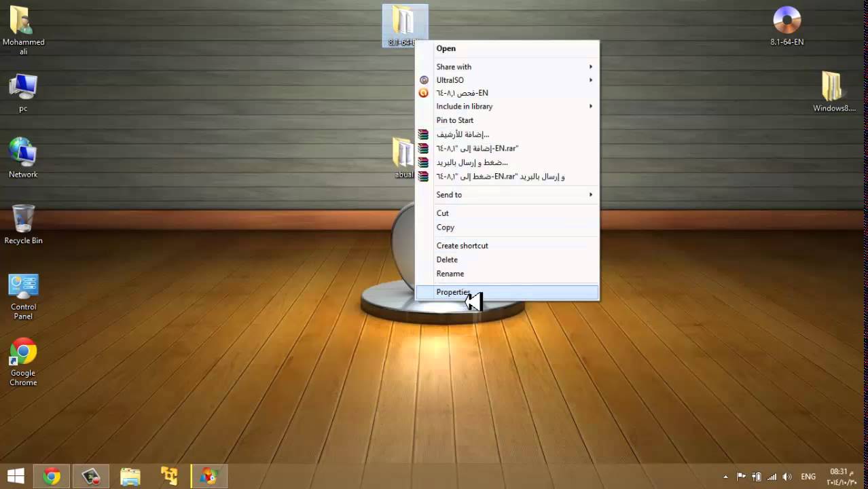Open Action Center flag in tray
The image size is (868, 489).
[741, 477]
